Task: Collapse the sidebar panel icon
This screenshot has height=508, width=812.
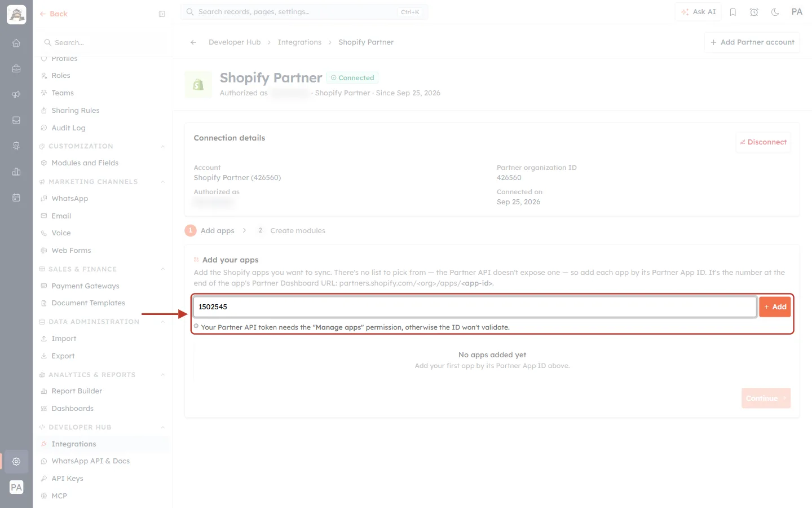Action: coord(162,14)
